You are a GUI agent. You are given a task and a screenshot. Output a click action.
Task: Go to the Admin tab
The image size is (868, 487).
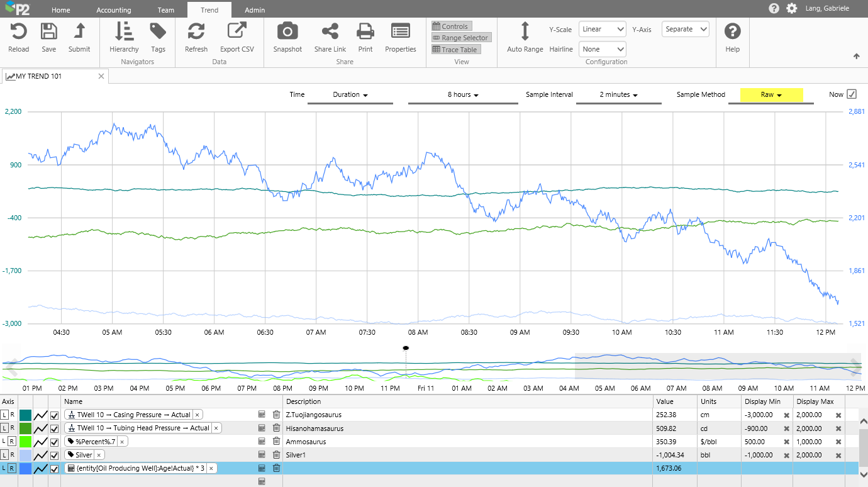(x=255, y=10)
